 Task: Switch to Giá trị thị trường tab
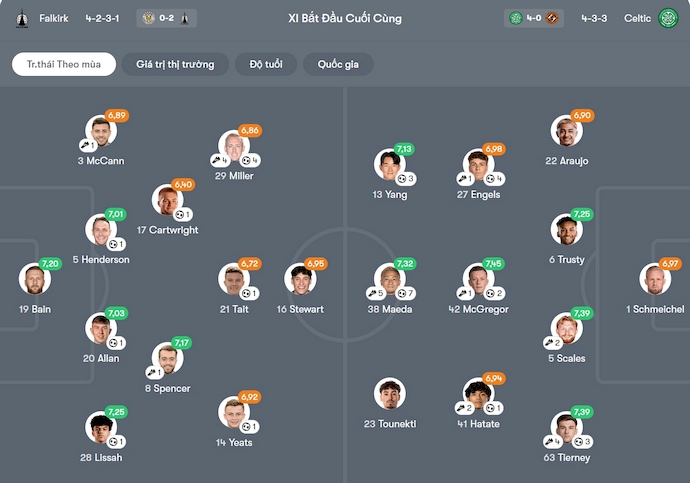coord(175,64)
